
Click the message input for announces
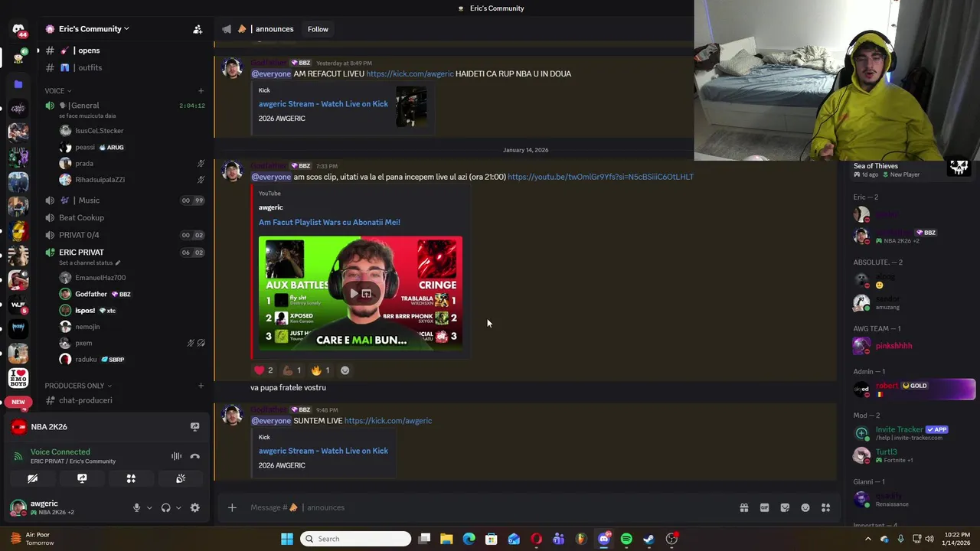coord(490,507)
